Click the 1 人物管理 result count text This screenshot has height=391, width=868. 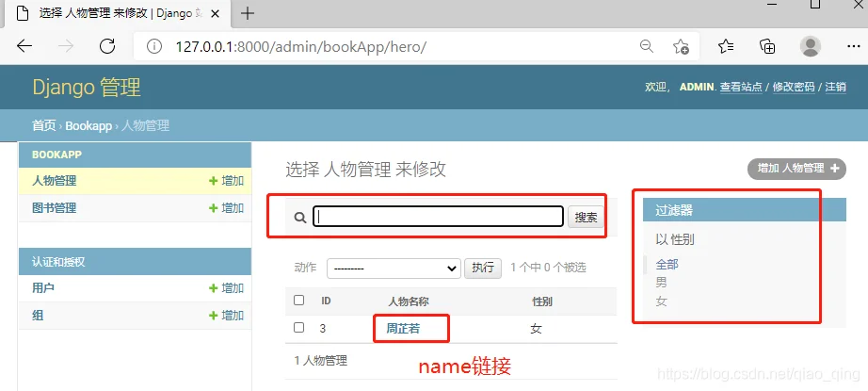tap(321, 361)
